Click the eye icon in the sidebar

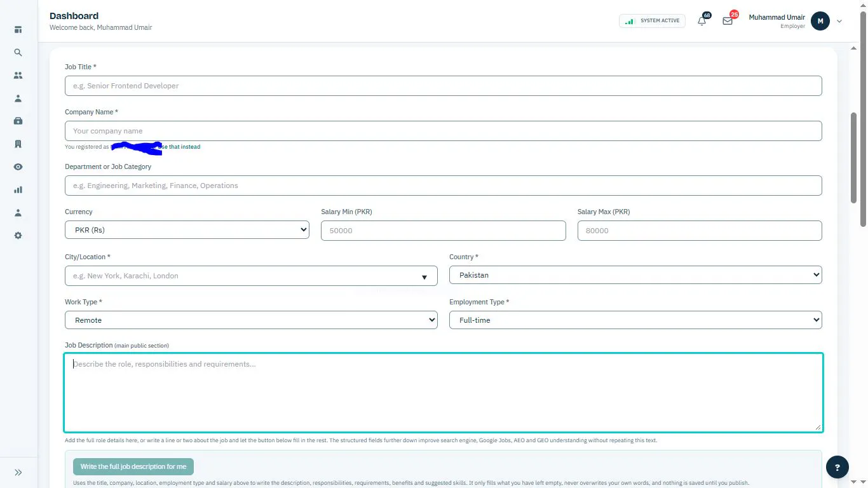(18, 167)
